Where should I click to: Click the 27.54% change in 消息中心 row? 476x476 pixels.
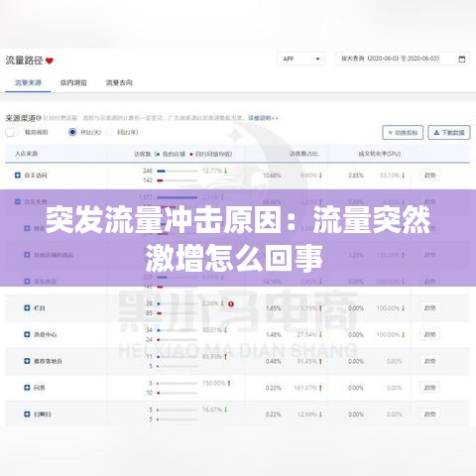click(x=306, y=334)
